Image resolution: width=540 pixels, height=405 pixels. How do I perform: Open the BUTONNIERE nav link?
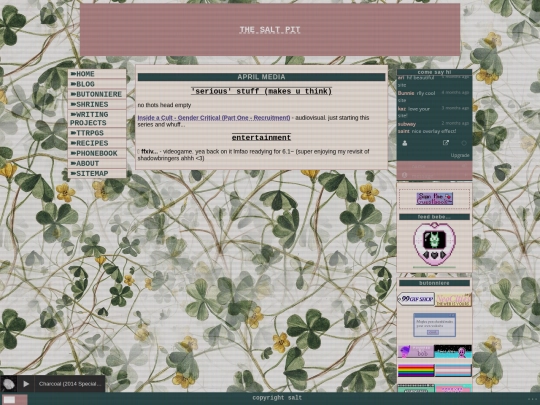(x=97, y=94)
